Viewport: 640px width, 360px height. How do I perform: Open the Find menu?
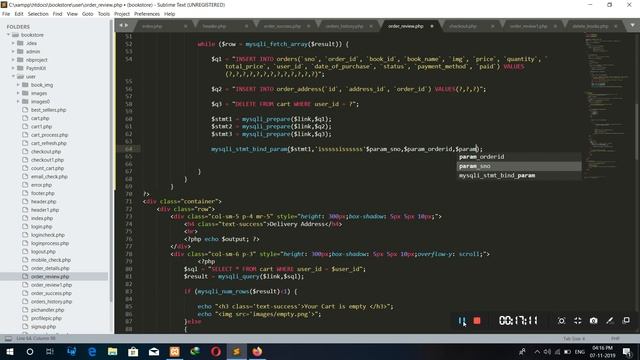click(x=57, y=14)
